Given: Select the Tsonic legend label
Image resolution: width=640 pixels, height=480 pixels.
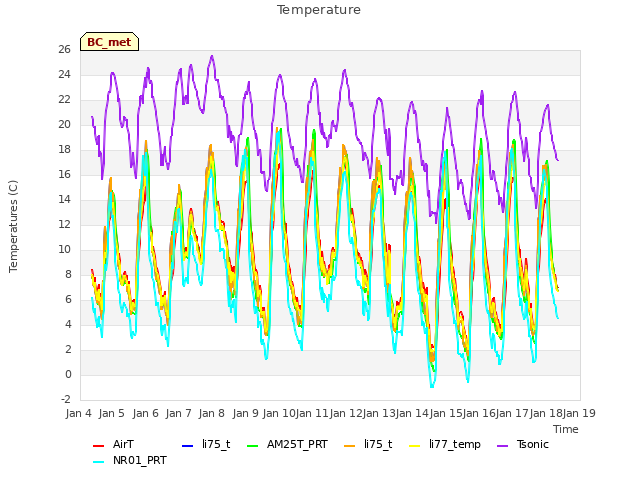Looking at the screenshot, I should pyautogui.click(x=533, y=444).
